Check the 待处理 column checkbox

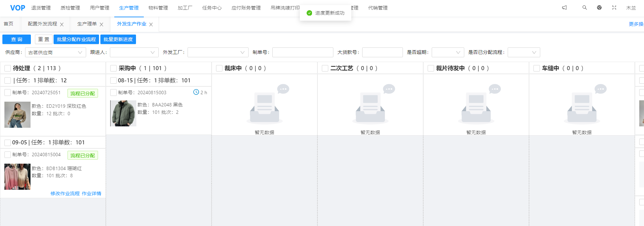coord(7,68)
